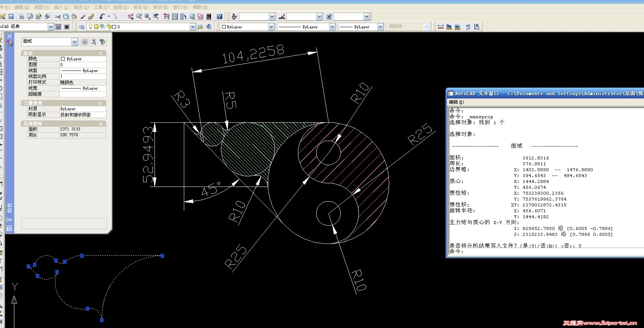Collapse the 几何图形 section in Properties

click(x=101, y=124)
